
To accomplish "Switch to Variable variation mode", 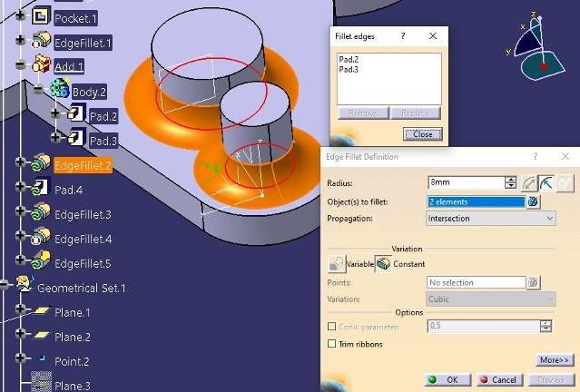I will tap(336, 263).
